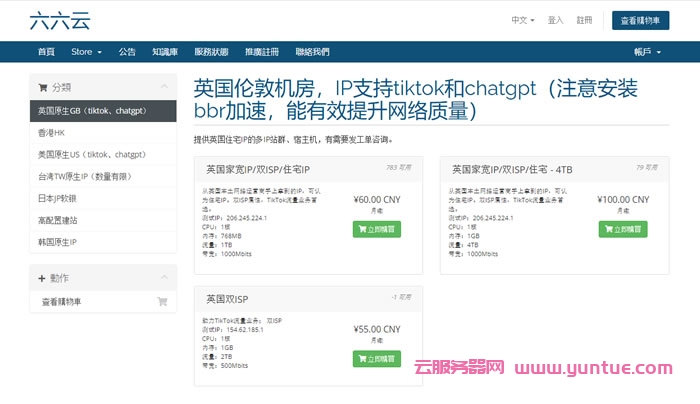700x404 pixels.
Task: Click the 登入 login link
Action: pyautogui.click(x=555, y=20)
